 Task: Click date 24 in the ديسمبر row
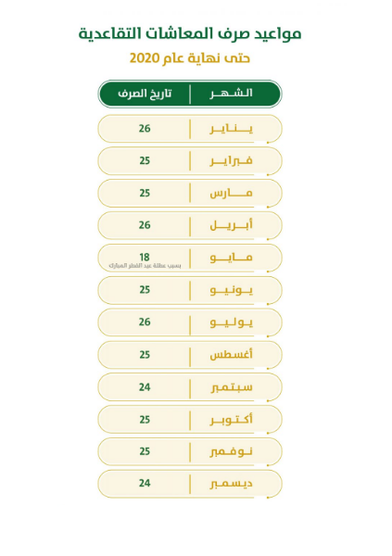point(145,484)
